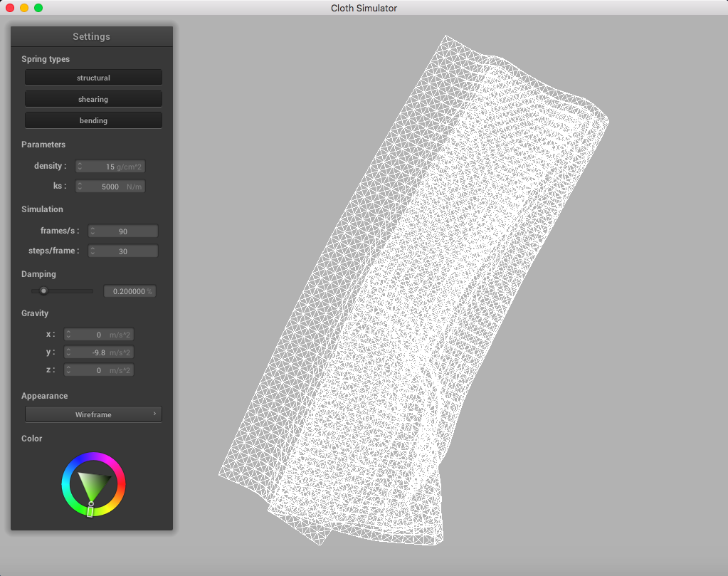Viewport: 728px width, 576px height.
Task: Click the gravity y stepper arrows
Action: pyautogui.click(x=68, y=352)
